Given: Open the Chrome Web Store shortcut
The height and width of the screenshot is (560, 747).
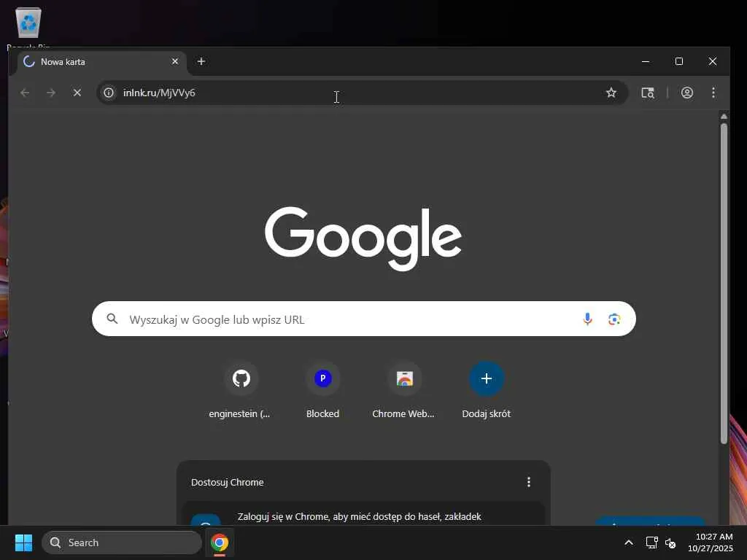Looking at the screenshot, I should [x=404, y=391].
